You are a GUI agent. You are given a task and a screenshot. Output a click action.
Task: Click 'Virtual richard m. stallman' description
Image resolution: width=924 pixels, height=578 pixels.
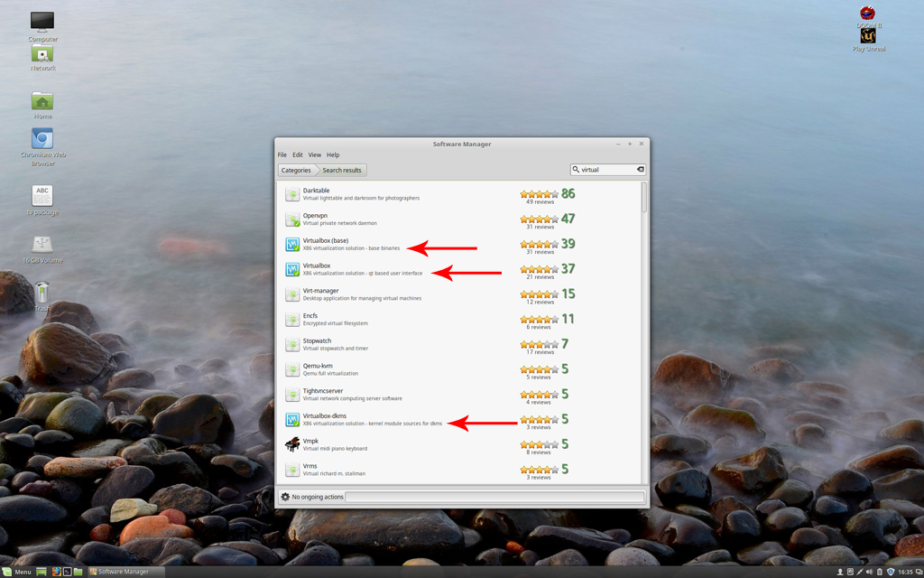(334, 473)
